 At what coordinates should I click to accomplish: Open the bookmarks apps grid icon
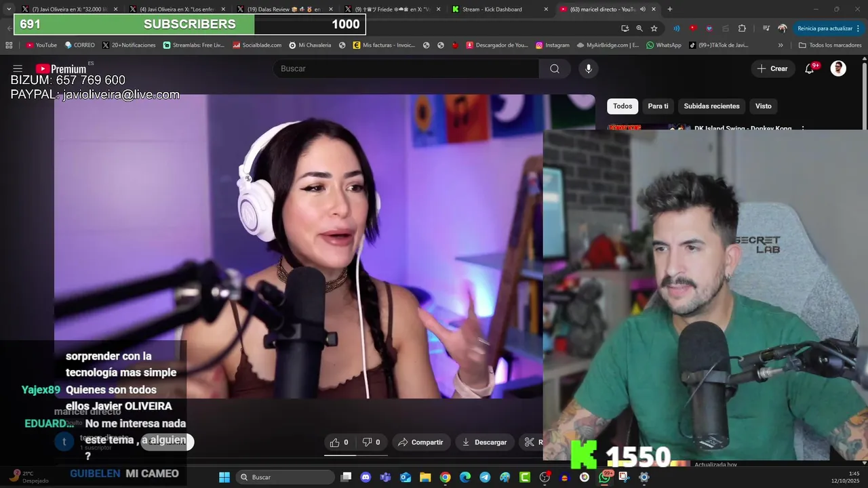coord(9,45)
